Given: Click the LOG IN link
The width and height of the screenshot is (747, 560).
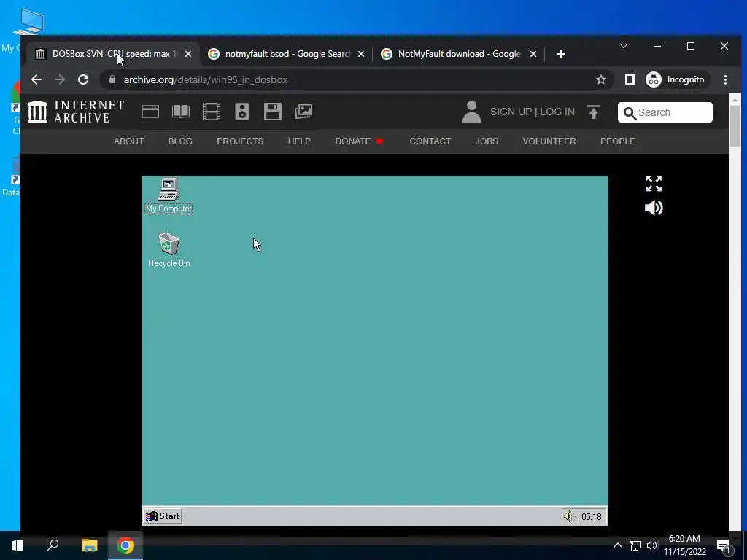Looking at the screenshot, I should [x=557, y=112].
